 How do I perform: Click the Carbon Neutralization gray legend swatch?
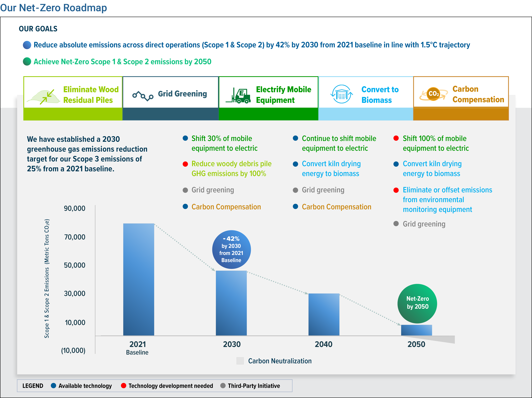click(240, 361)
